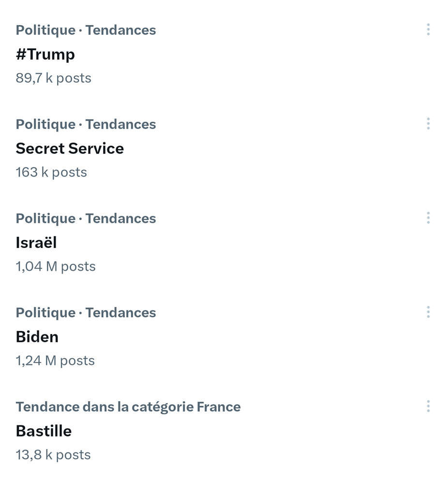
Task: Open more options for Bastille trend
Action: tap(428, 407)
